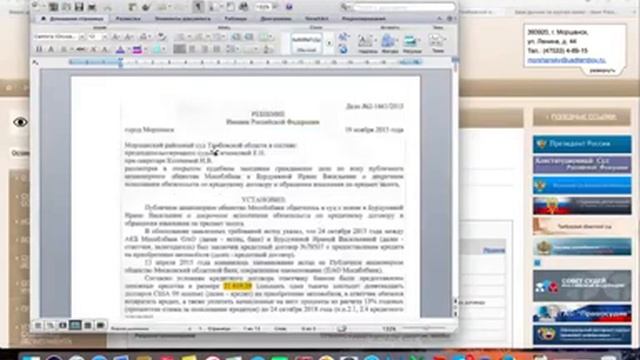640x360 pixels.
Task: Click the Grow Font button
Action: [x=116, y=37]
